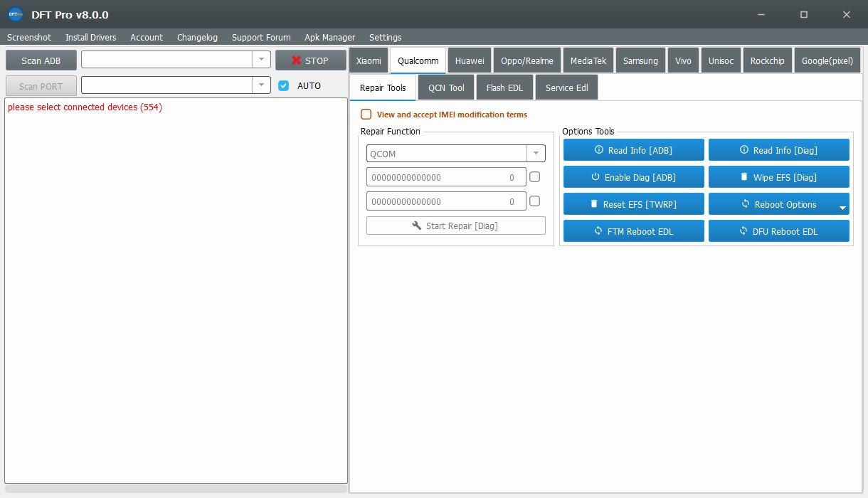Open the QCN Tool sub-tab
The height and width of the screenshot is (498, 868).
click(446, 88)
